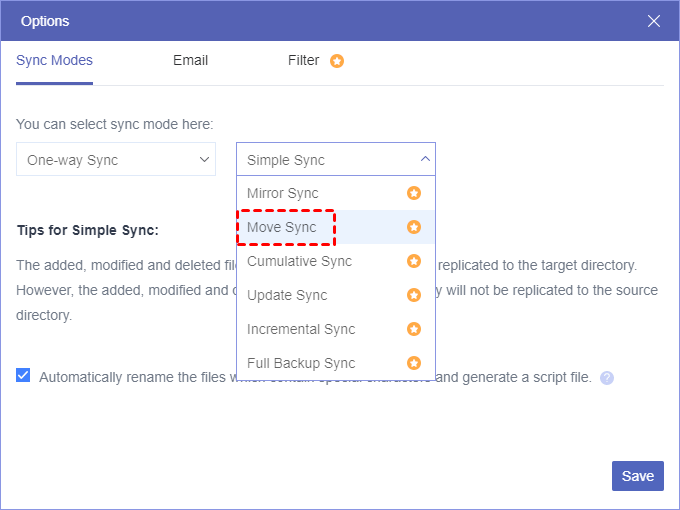
Task: Click the orange star on the Filter tab
Action: click(337, 61)
